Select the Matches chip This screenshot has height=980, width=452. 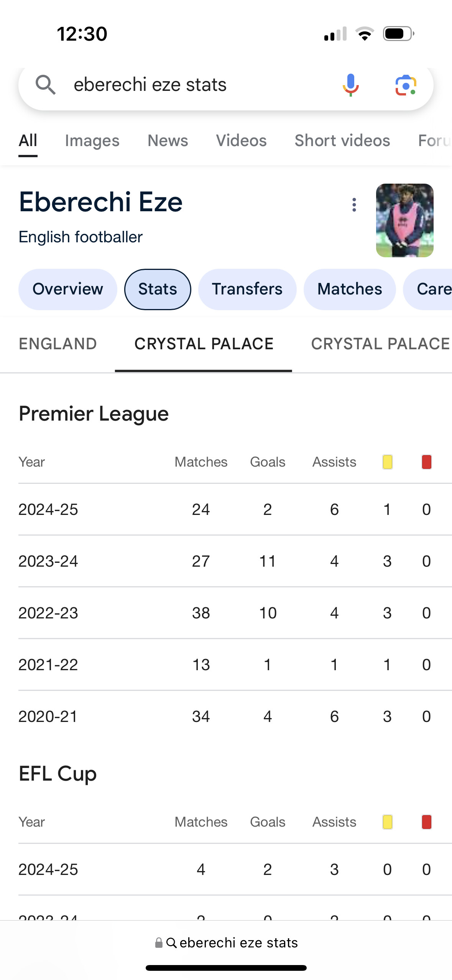(x=350, y=289)
